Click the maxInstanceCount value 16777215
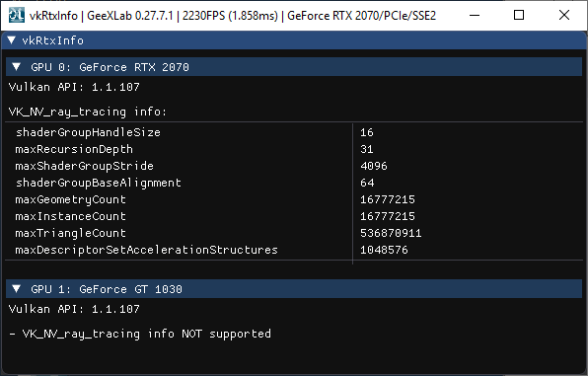This screenshot has height=376, width=588. pos(388,216)
